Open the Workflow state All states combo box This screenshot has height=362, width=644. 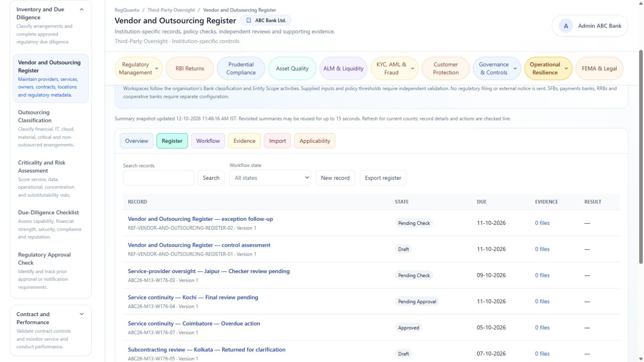(270, 178)
